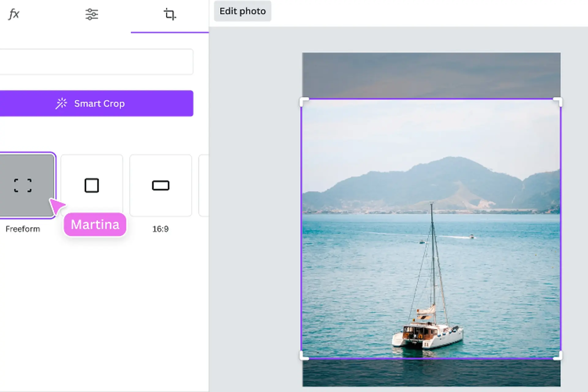Image resolution: width=588 pixels, height=392 pixels.
Task: Click the partially visible fourth ratio tile
Action: (x=204, y=185)
